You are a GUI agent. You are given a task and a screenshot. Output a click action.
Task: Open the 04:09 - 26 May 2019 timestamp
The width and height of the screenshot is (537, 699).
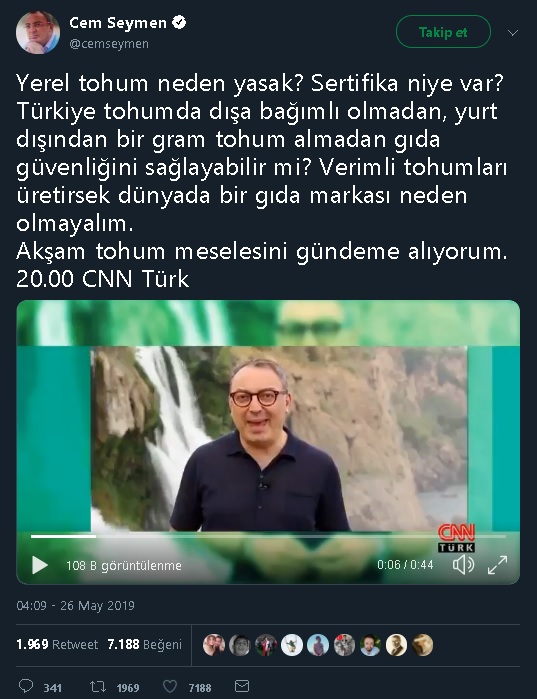click(75, 605)
